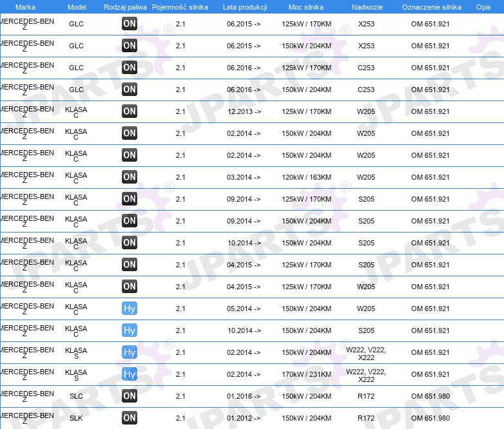This screenshot has width=504, height=429.
Task: Click ON fuel icon in the 12.2013 Klasa C row
Action: 130,111
